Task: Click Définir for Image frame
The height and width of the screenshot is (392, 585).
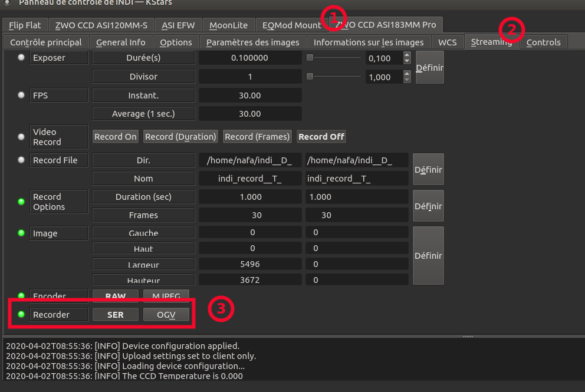Action: [x=428, y=255]
